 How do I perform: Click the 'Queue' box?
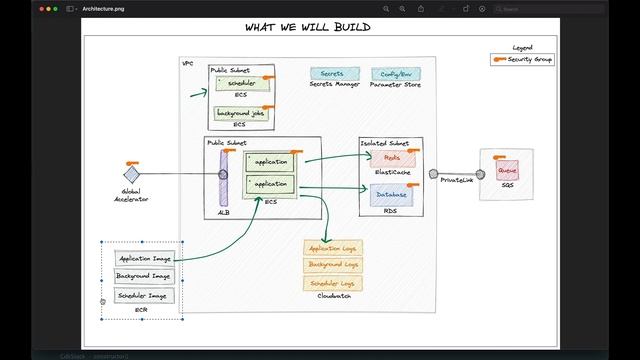pyautogui.click(x=507, y=170)
